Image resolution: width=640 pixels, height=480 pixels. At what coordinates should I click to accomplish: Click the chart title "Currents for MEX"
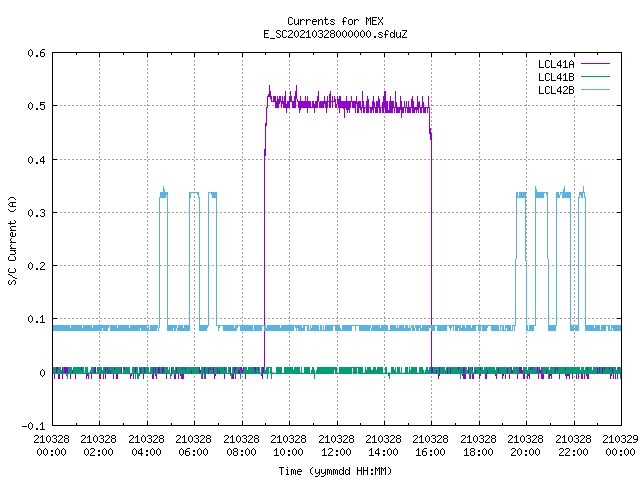point(335,21)
